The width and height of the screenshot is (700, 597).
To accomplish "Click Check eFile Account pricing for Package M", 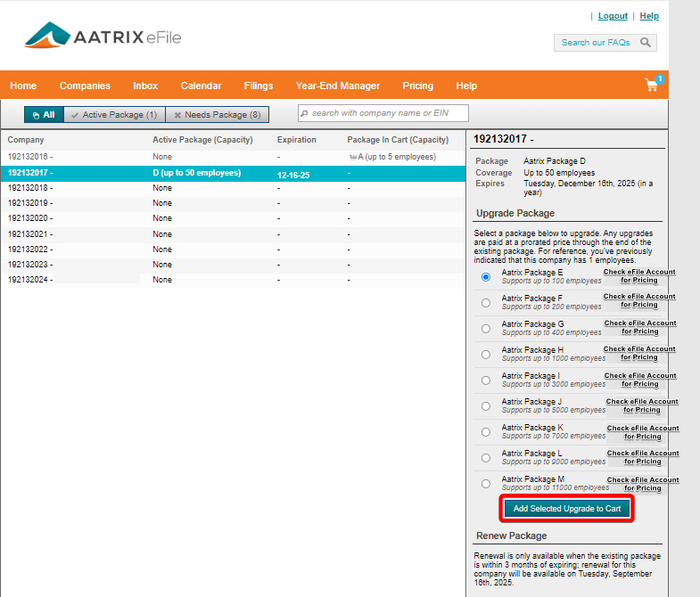I will (643, 484).
